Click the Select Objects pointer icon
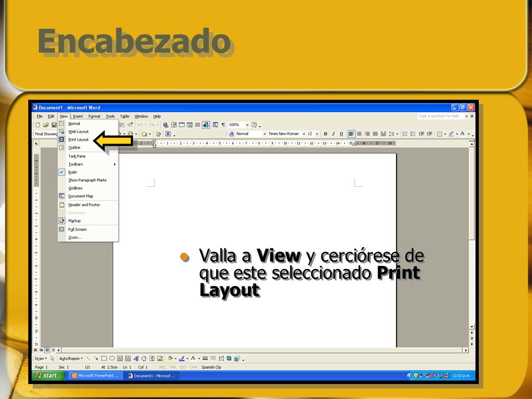This screenshot has width=532, height=399. pyautogui.click(x=52, y=359)
